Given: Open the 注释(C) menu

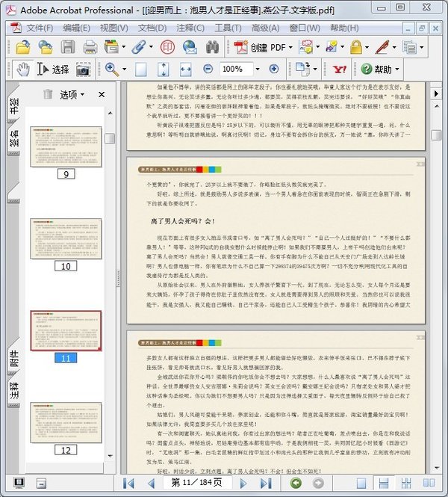Looking at the screenshot, I should [190, 28].
